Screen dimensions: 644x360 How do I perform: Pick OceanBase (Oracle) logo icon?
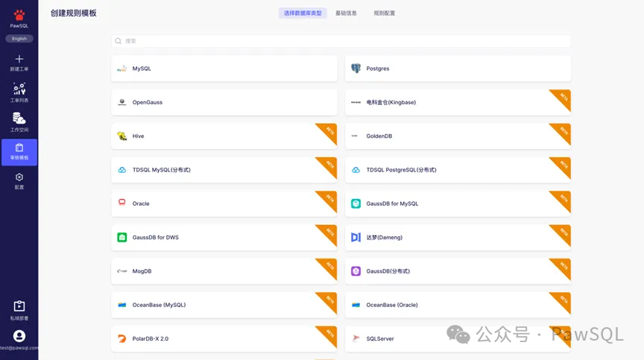(x=356, y=305)
